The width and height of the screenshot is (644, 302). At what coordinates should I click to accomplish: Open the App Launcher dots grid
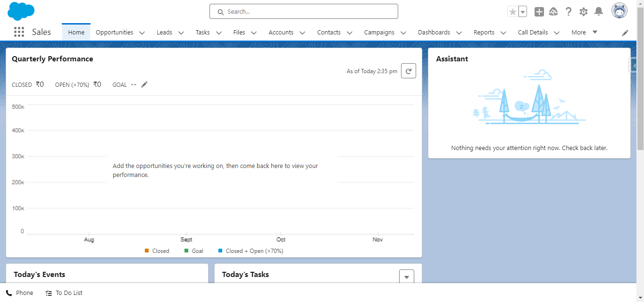(19, 32)
